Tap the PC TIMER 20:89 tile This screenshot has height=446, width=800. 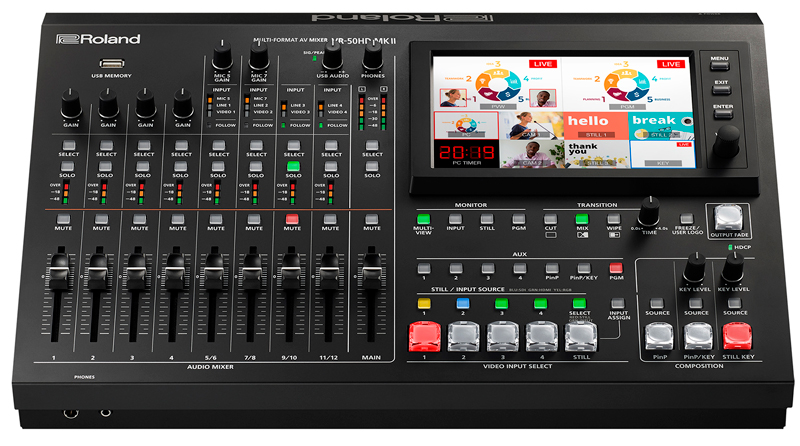click(466, 154)
